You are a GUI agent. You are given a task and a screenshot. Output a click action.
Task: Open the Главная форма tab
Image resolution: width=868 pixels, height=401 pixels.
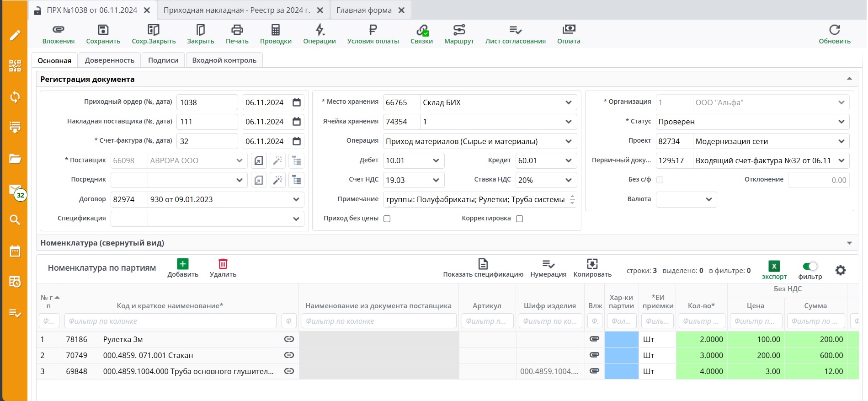pyautogui.click(x=364, y=10)
